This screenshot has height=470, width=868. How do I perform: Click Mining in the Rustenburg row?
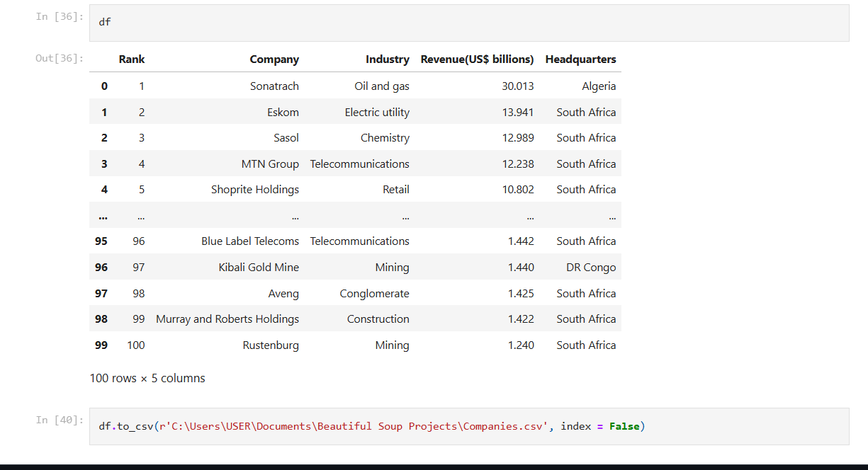[x=393, y=345]
